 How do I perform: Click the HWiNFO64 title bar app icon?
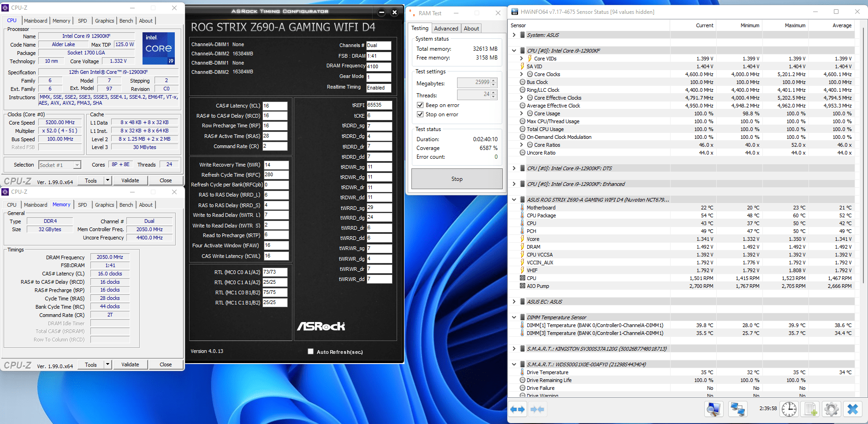point(514,12)
